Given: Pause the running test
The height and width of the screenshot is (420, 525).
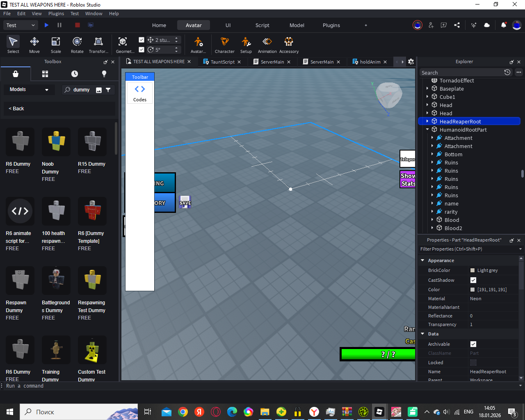Looking at the screenshot, I should point(59,25).
